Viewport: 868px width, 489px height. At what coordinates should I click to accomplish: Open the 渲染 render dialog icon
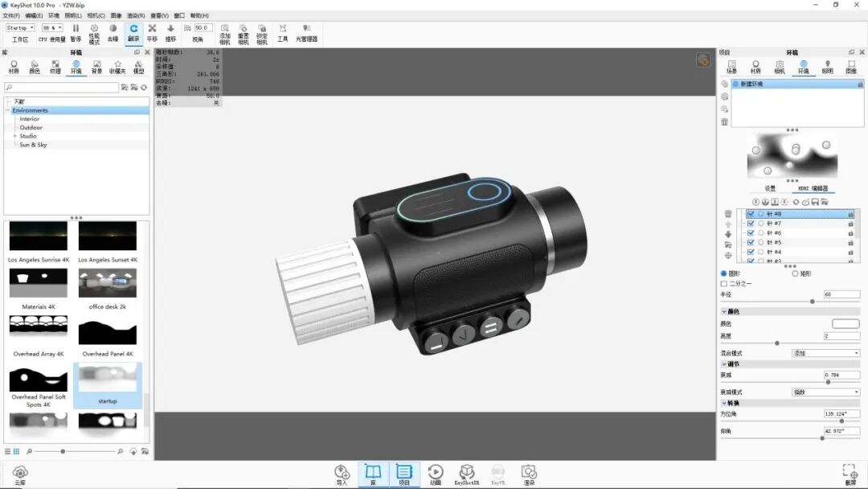point(528,473)
